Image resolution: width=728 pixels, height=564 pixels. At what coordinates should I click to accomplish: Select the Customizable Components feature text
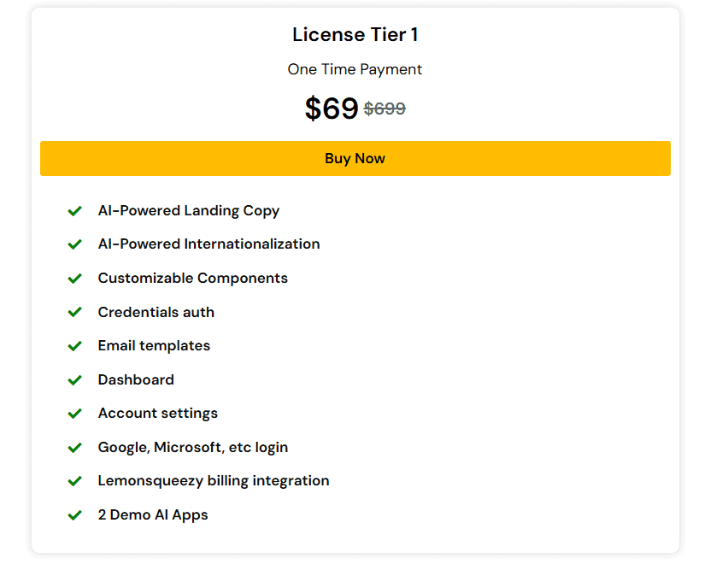[x=193, y=278]
